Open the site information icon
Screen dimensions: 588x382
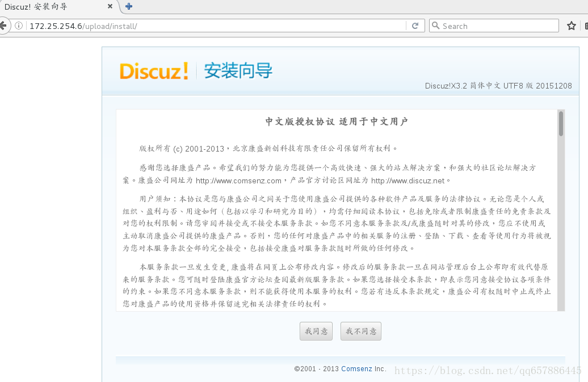tap(19, 26)
